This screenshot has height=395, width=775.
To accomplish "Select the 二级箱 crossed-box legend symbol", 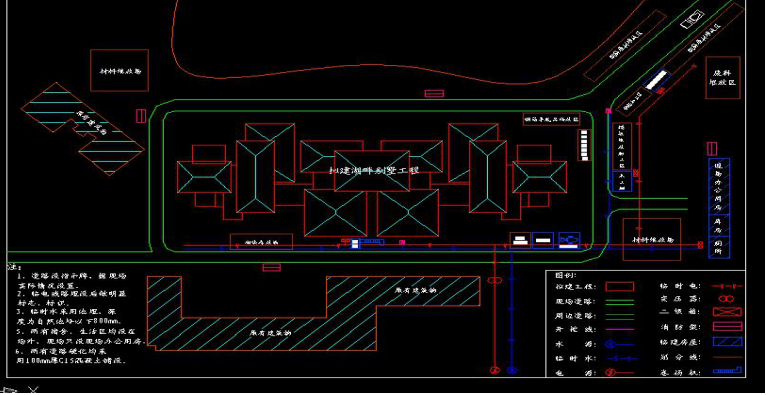I will pos(727,312).
